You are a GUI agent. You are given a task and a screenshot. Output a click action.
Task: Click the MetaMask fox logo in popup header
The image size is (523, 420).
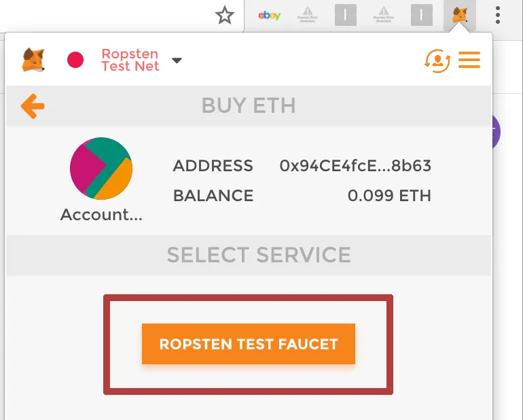click(x=33, y=60)
